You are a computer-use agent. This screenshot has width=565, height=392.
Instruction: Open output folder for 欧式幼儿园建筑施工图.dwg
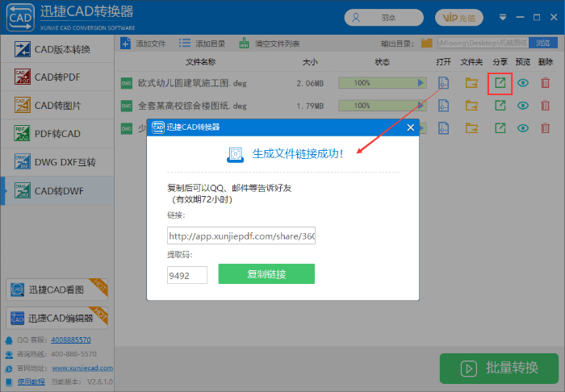[471, 83]
